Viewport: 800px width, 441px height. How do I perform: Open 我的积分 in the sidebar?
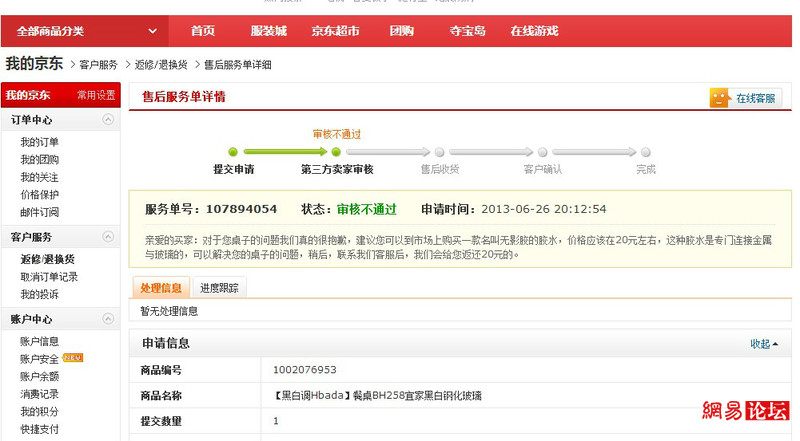click(39, 411)
